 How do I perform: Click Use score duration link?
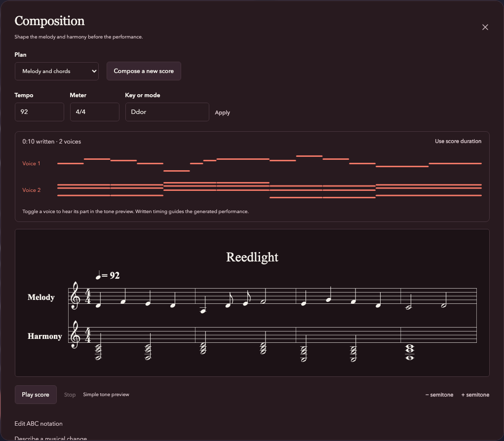pyautogui.click(x=458, y=141)
